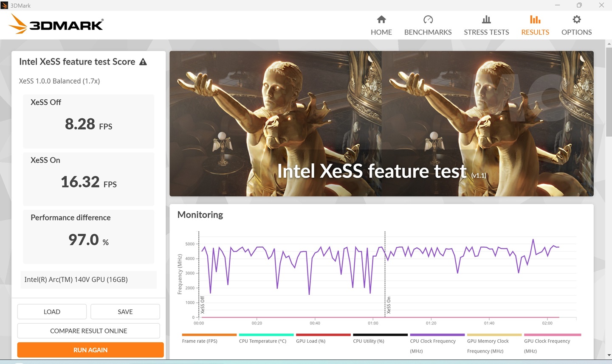
Task: Click the LOAD button
Action: (x=52, y=312)
